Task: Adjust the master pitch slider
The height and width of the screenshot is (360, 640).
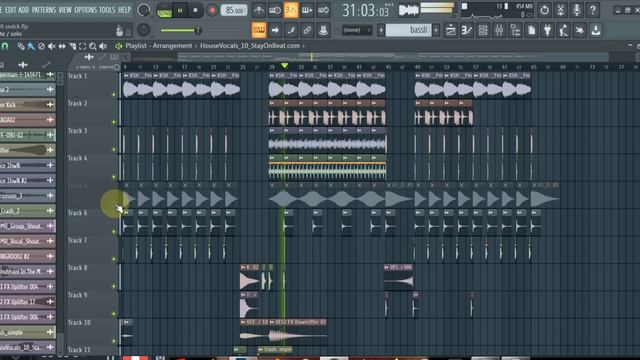Action: [180, 30]
